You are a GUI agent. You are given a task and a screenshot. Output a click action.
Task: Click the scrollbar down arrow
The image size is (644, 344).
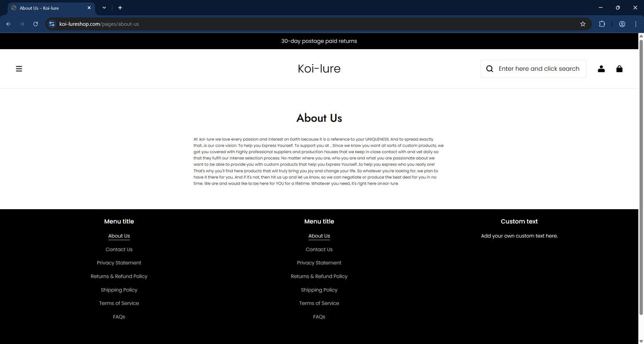641,341
